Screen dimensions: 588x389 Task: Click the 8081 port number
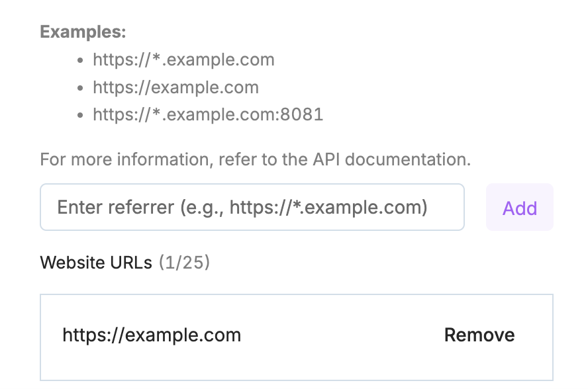[x=303, y=114]
